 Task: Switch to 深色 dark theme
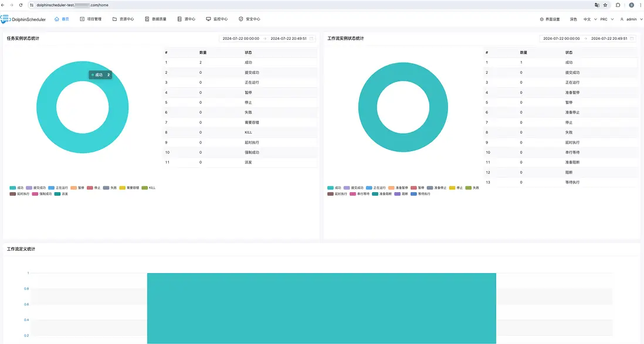click(574, 19)
